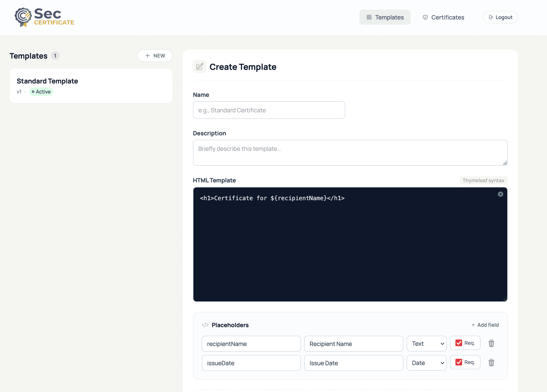Image resolution: width=547 pixels, height=392 pixels.
Task: Switch to the Certificates section
Action: pyautogui.click(x=447, y=17)
